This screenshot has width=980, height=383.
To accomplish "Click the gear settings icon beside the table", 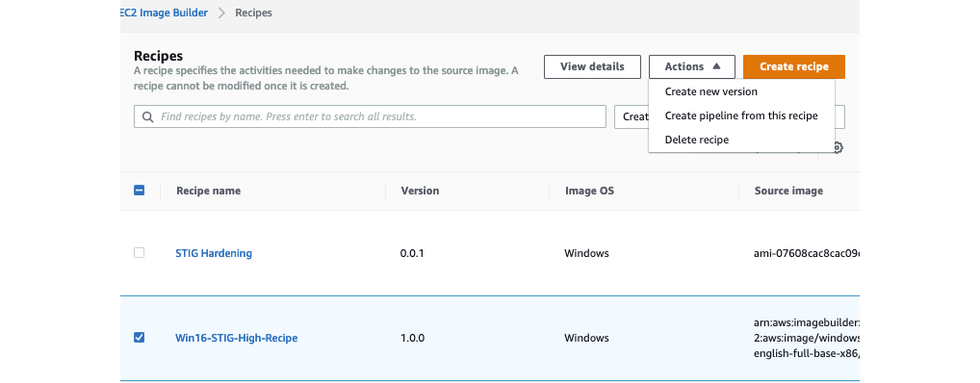I will pos(838,147).
